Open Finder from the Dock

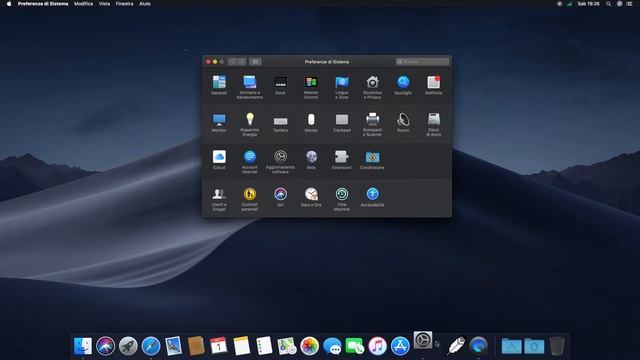coord(83,346)
